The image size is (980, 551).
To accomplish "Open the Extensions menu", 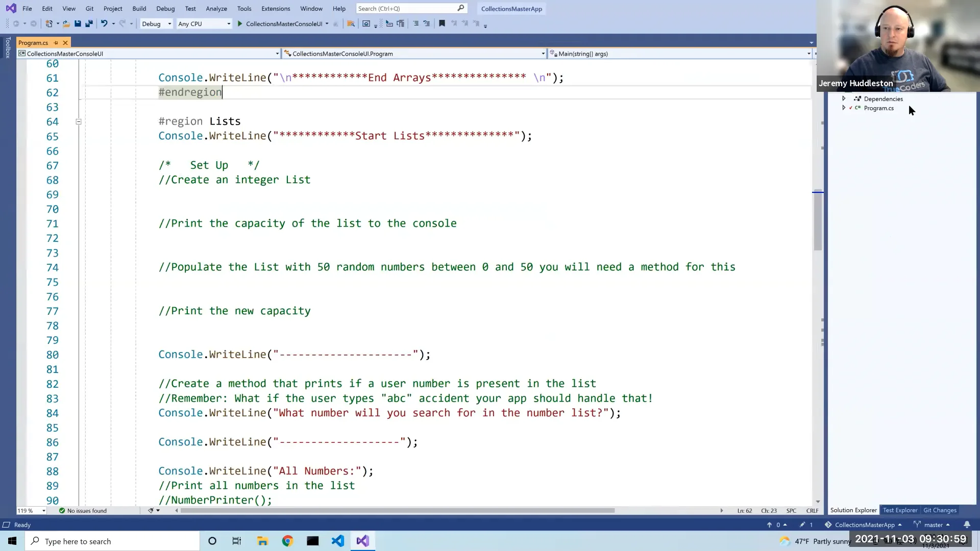I will pyautogui.click(x=276, y=8).
